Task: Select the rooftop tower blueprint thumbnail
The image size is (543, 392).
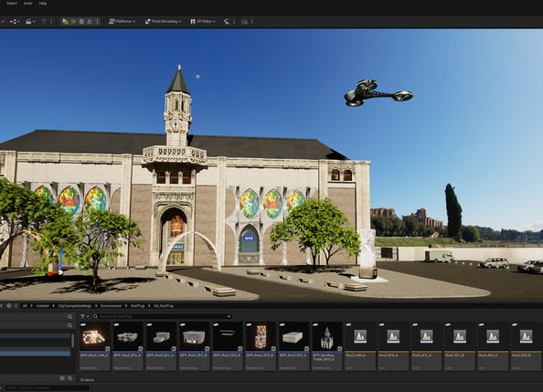Action: 327,346
